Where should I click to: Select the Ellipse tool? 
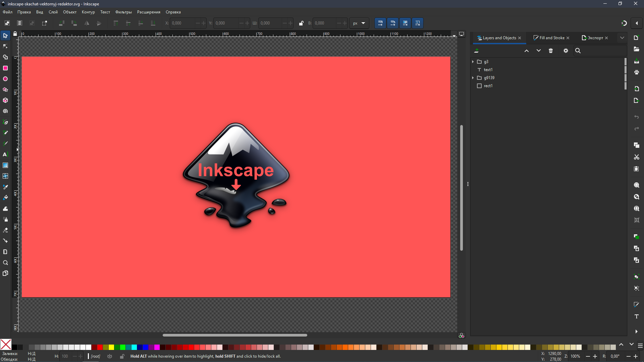(5, 79)
